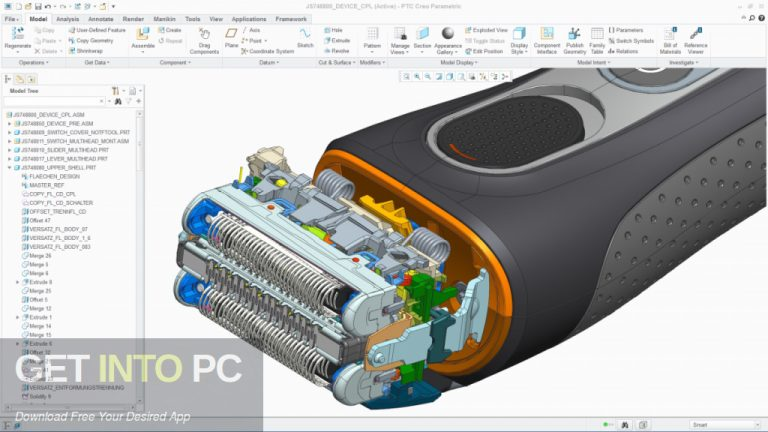768x432 pixels.
Task: Click Coordinate System
Action: click(267, 51)
